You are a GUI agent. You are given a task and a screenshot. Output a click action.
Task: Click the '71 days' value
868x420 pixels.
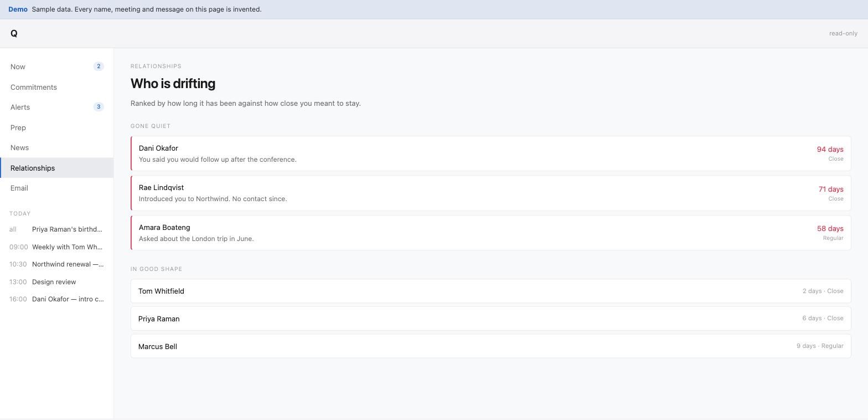[831, 189]
